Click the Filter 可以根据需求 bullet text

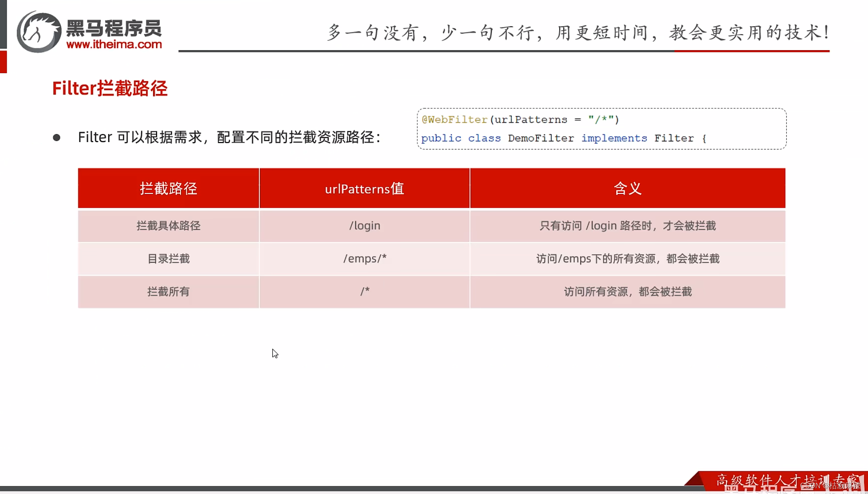point(229,137)
